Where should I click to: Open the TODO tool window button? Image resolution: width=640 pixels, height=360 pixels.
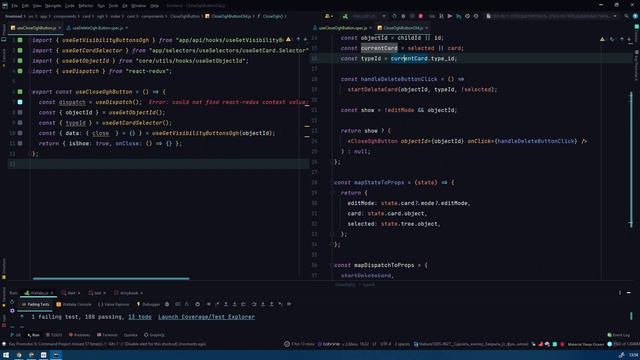click(54, 335)
